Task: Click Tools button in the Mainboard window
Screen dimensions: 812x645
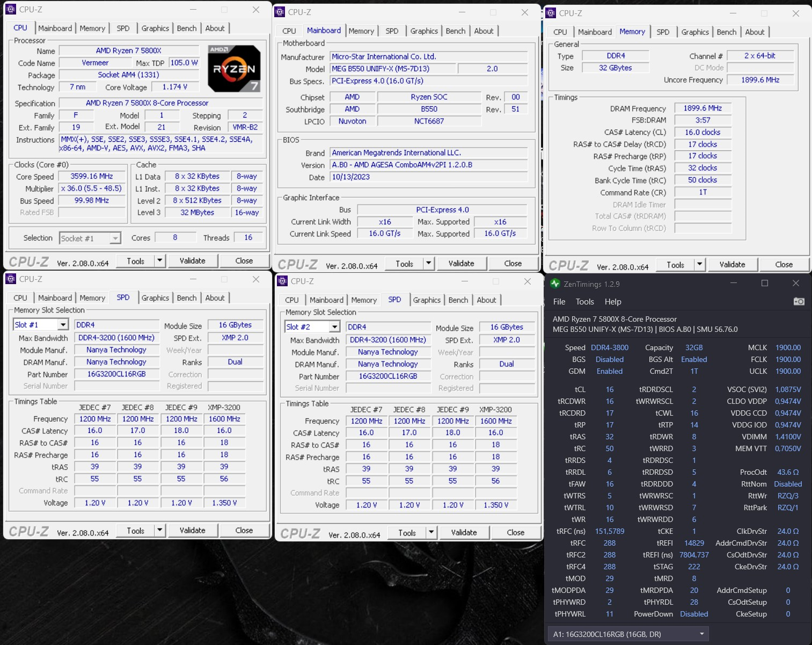Action: (x=405, y=263)
